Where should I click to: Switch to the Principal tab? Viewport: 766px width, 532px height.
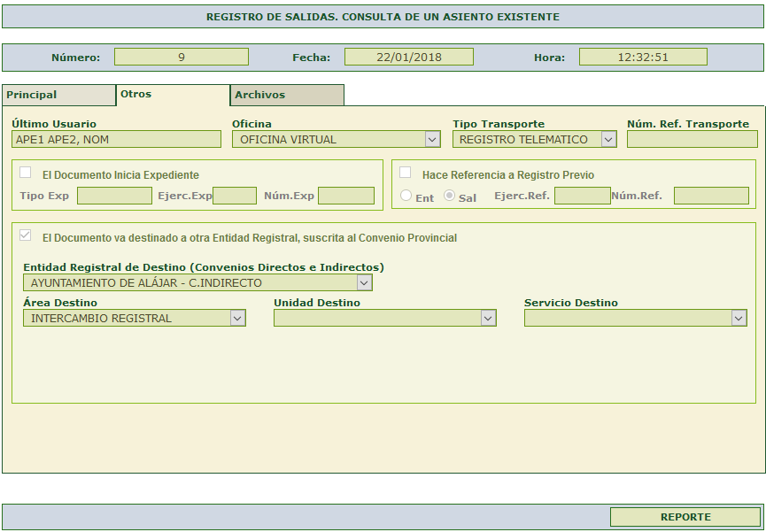coord(59,95)
